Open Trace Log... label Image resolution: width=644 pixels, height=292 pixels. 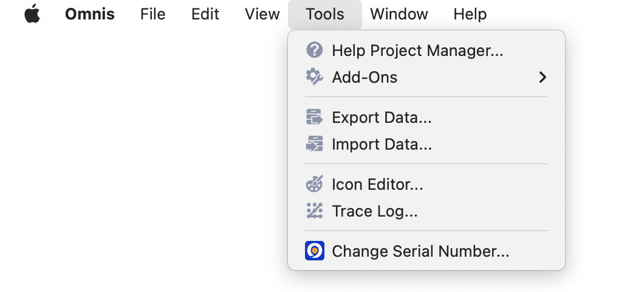375,211
